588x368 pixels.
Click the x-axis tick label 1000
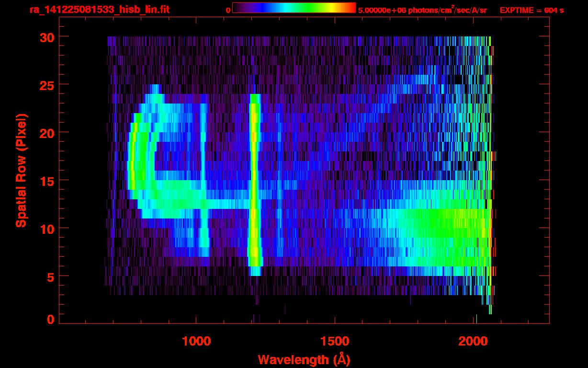pyautogui.click(x=196, y=341)
